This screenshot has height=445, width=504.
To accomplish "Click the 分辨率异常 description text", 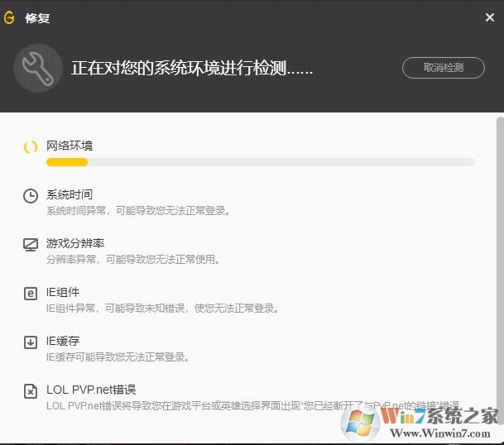I will click(133, 259).
